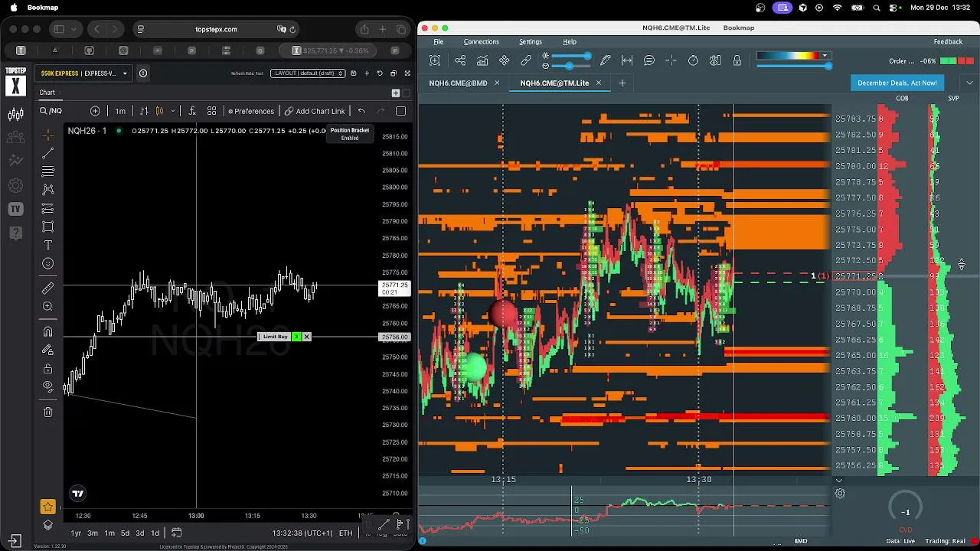The image size is (980, 551).
Task: Toggle stay in drawing mode pencil-lock
Action: 47,350
